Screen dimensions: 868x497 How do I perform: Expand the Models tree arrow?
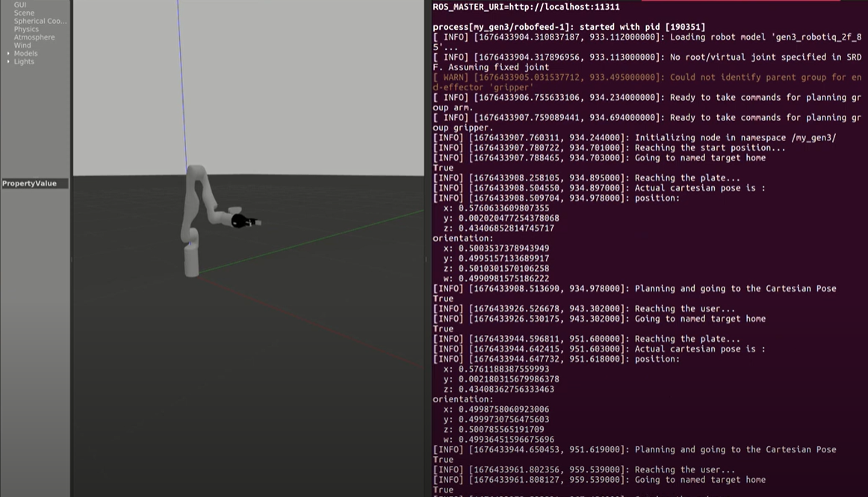(x=9, y=54)
